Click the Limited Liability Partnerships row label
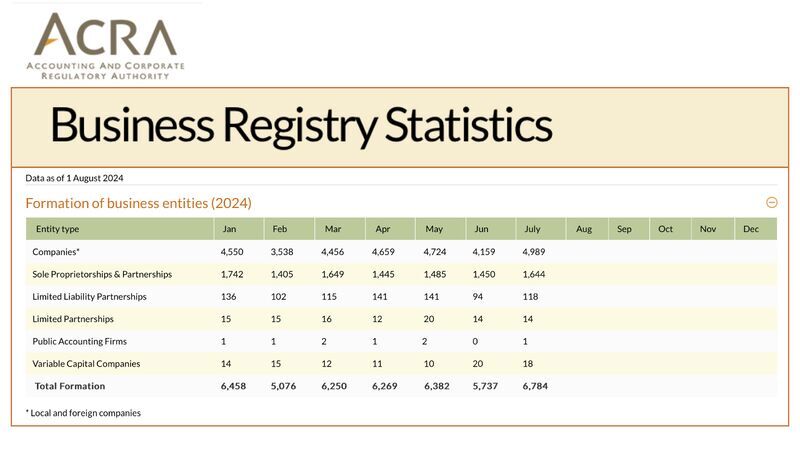 (89, 297)
